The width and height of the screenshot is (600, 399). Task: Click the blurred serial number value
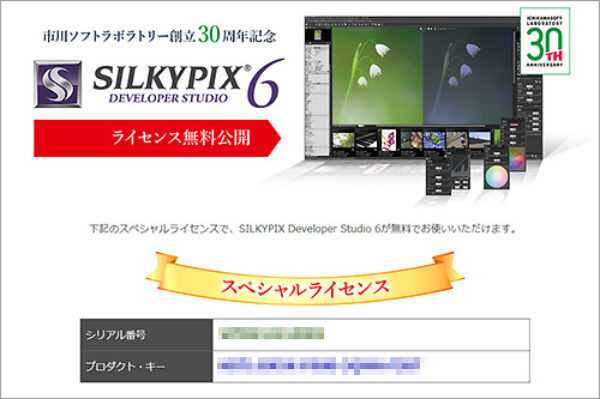(x=271, y=333)
